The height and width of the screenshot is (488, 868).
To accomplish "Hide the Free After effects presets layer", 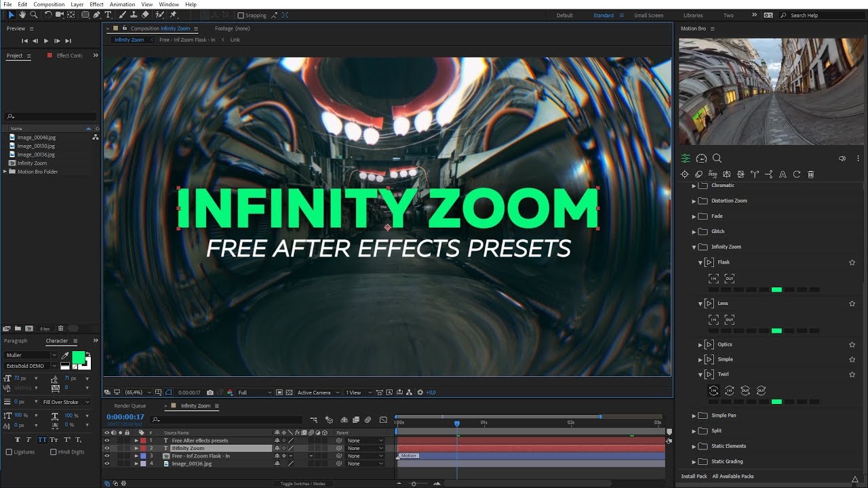I will pyautogui.click(x=106, y=441).
